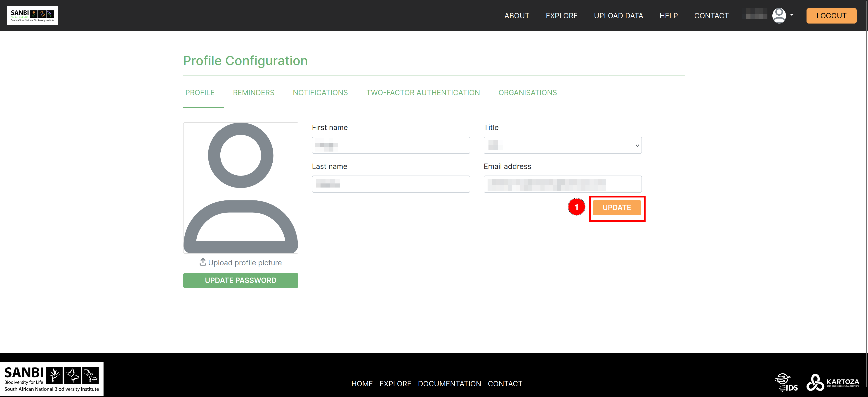Click the UPDATE PASSWORD button
Screen dimensions: 868x397
(240, 280)
